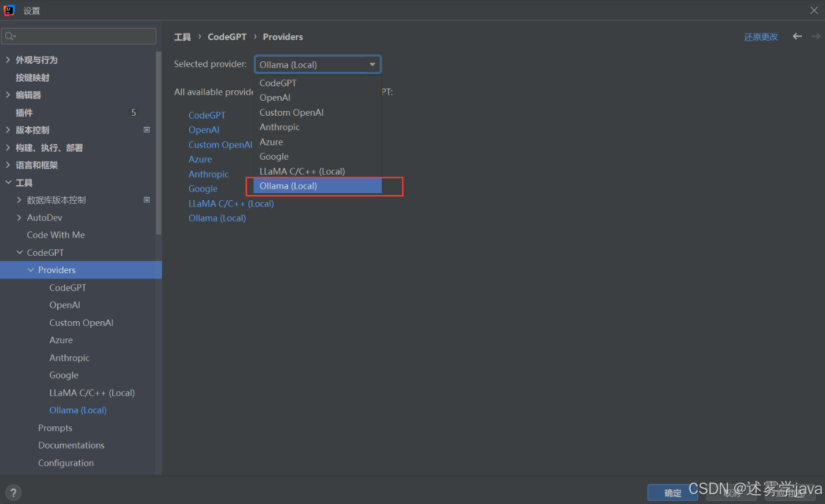Open the Anthropic provider link
825x504 pixels.
click(208, 174)
